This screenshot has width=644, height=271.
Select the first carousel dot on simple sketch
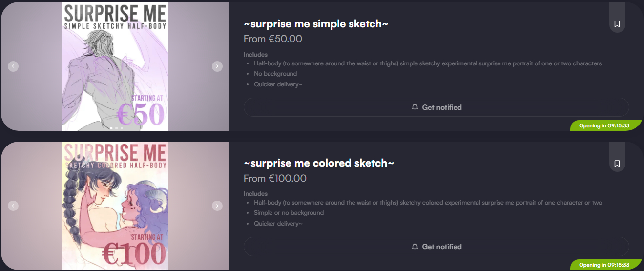coord(111,128)
